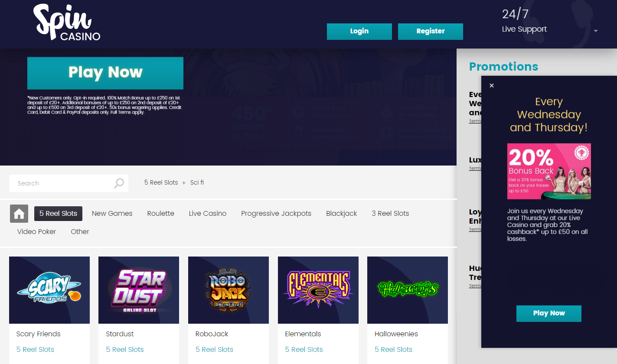Click 5 Reel Slots link under Scary Friends
The height and width of the screenshot is (364, 617).
coord(35,349)
